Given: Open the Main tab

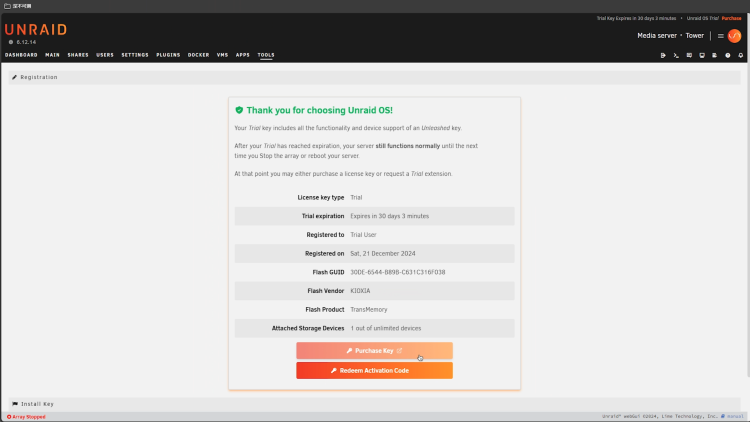Looking at the screenshot, I should (53, 55).
